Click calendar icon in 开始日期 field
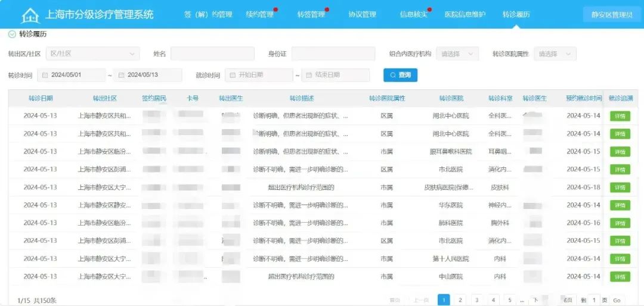This screenshot has width=644, height=306. point(231,75)
